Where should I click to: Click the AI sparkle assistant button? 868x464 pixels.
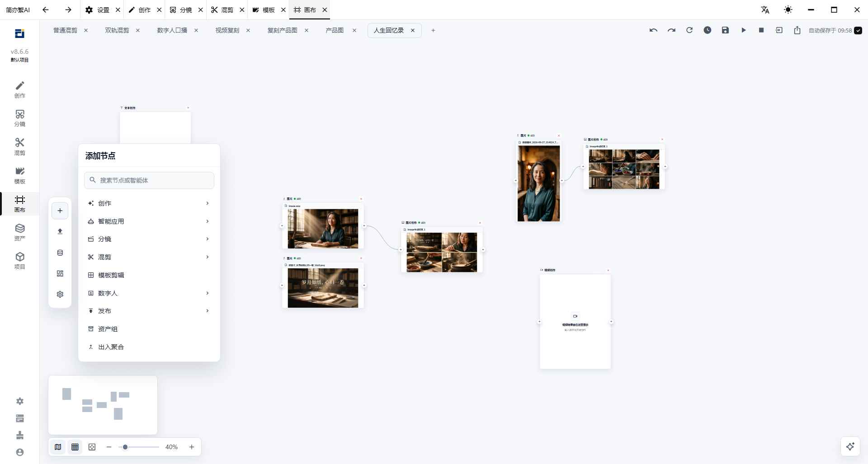coord(850,446)
